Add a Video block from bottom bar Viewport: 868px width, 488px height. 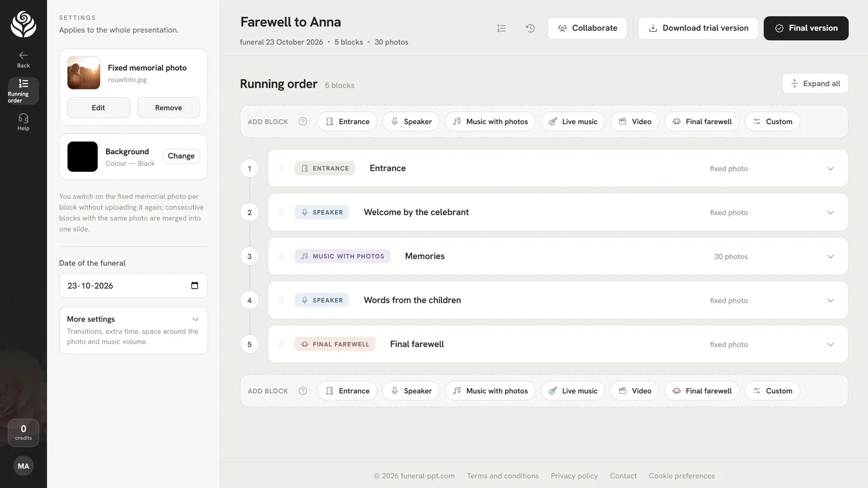635,391
